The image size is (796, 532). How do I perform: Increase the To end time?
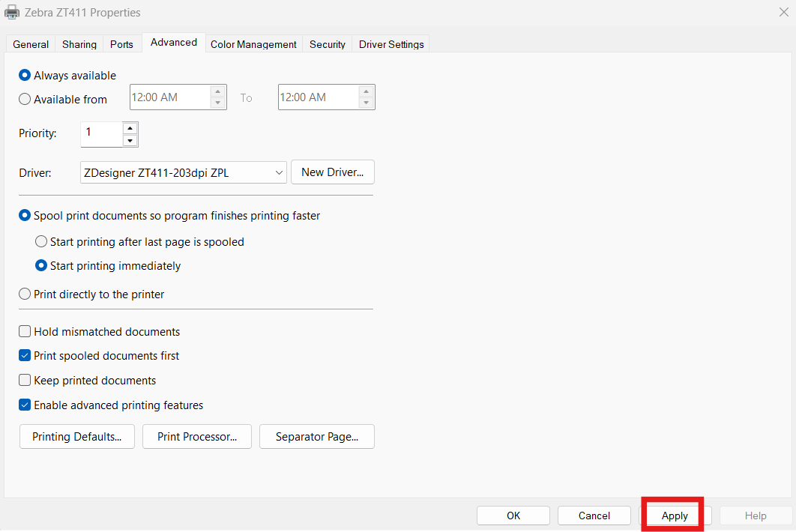(x=366, y=91)
